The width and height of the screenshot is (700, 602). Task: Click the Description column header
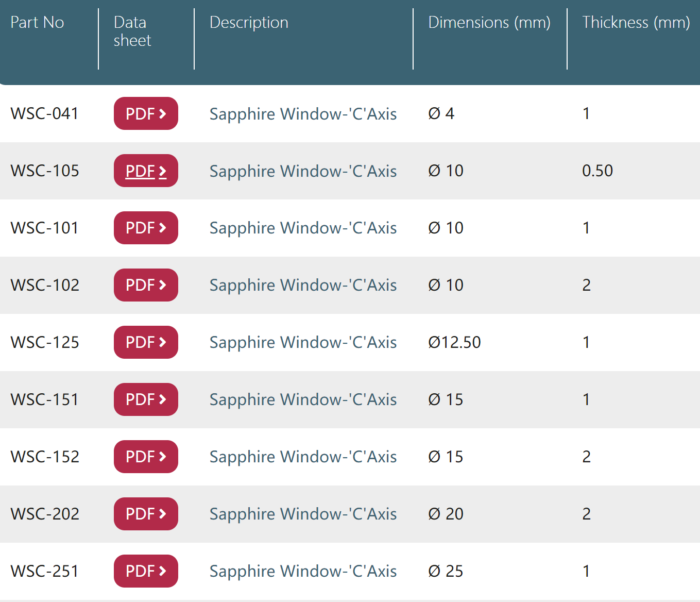pos(249,23)
